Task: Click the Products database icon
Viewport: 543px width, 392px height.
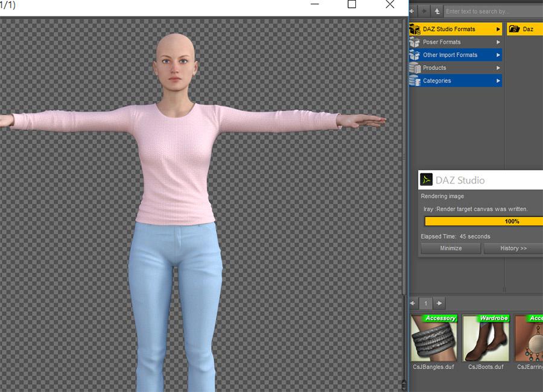Action: tap(414, 68)
